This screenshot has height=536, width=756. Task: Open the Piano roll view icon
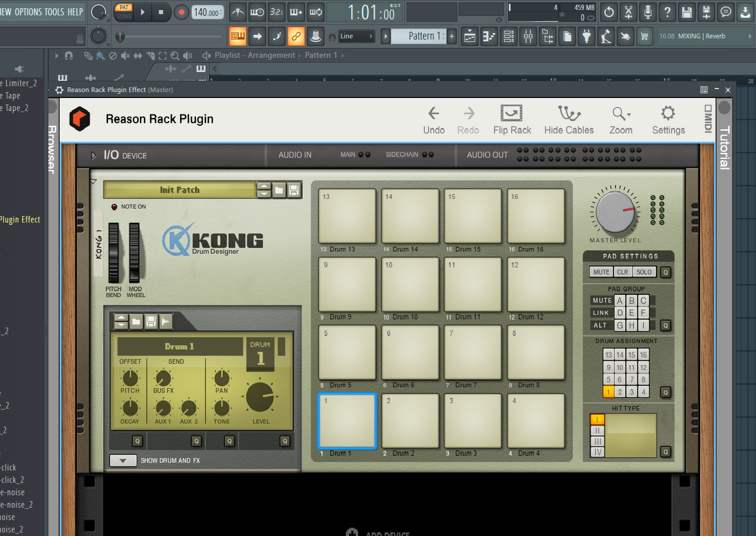pos(489,36)
